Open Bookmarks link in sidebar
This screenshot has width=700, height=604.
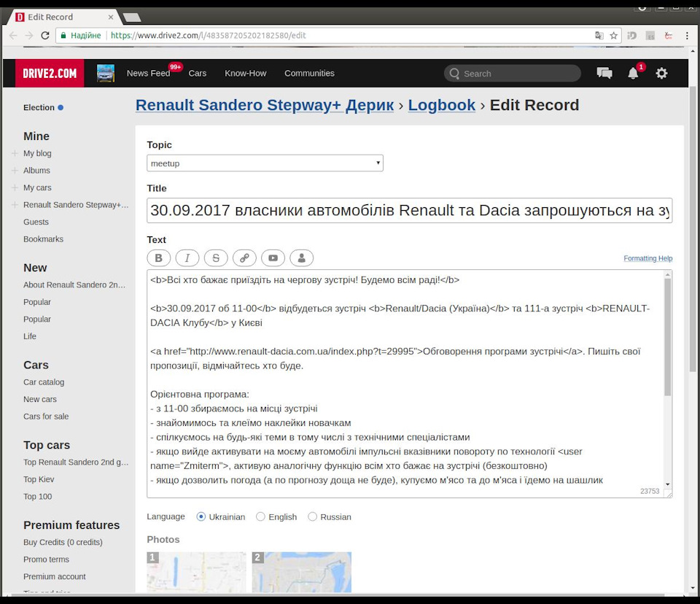click(x=43, y=239)
